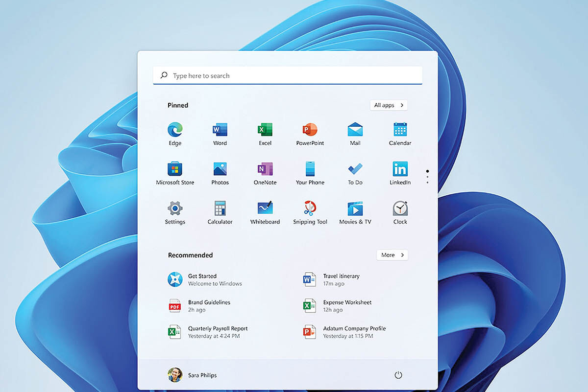This screenshot has height=392, width=588.
Task: Launch the Snipping Tool
Action: [x=310, y=212]
